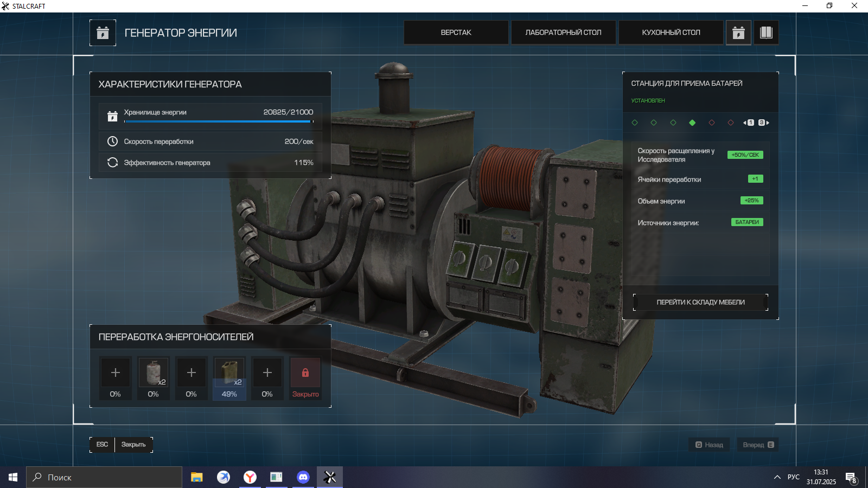Select the leftmost green outline diamond level

click(635, 123)
